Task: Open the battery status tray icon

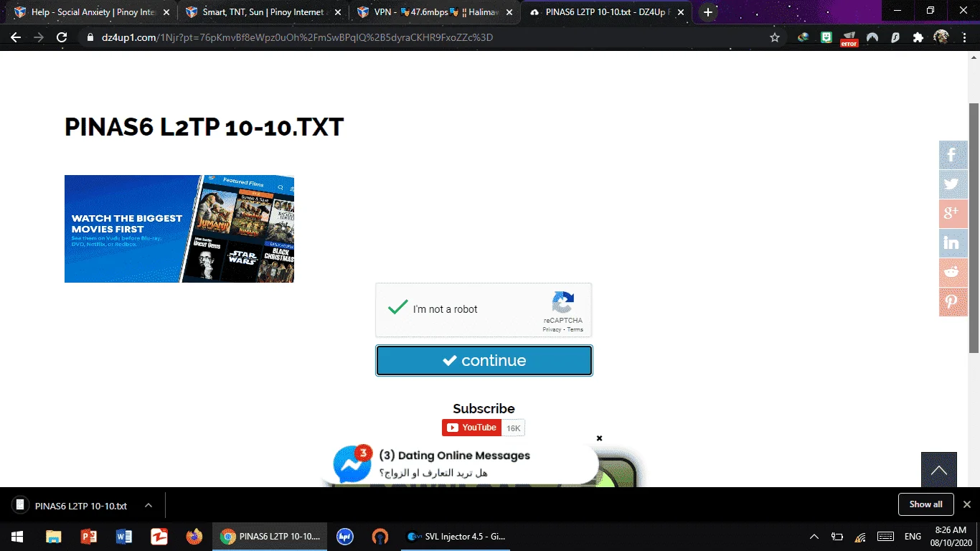Action: pos(837,536)
